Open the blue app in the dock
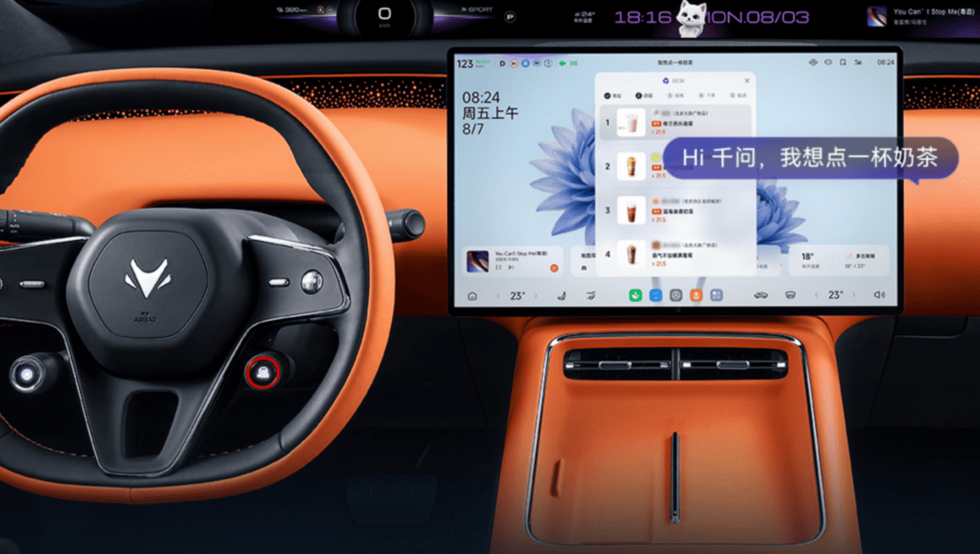 tap(655, 295)
